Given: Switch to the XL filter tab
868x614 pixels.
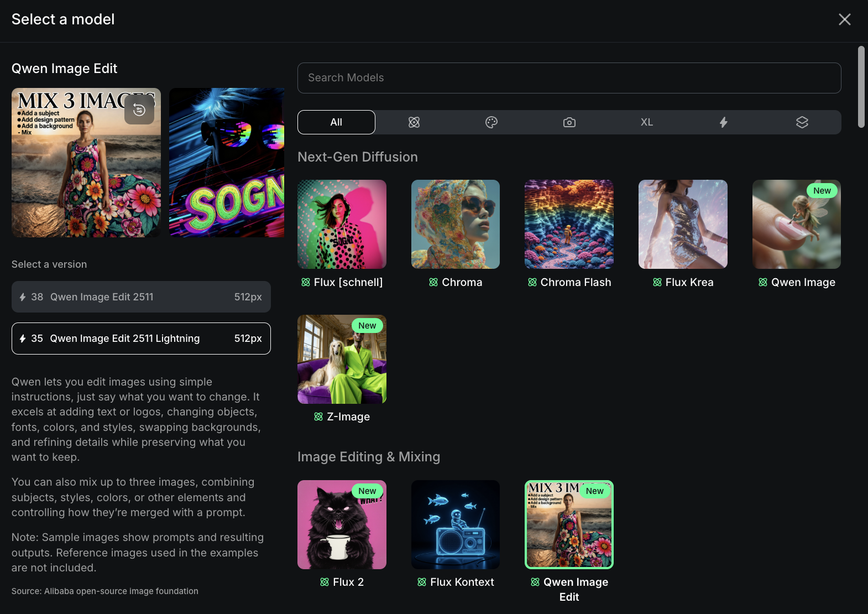Looking at the screenshot, I should click(646, 122).
